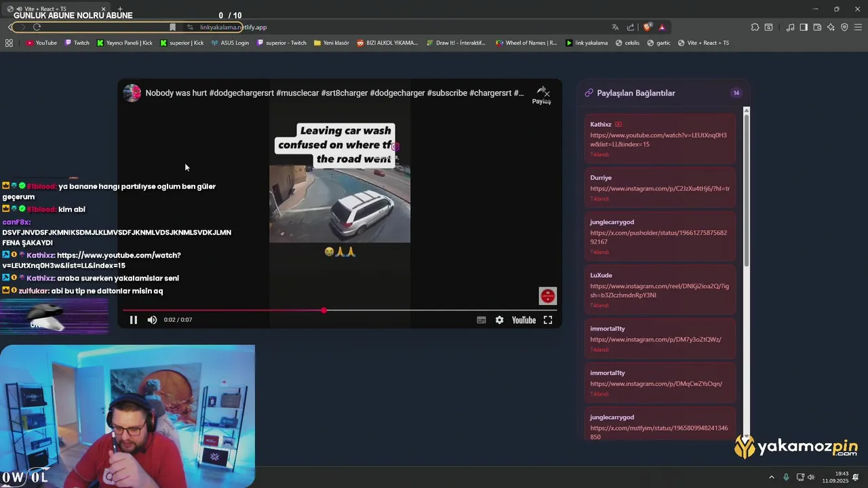Open the ASUS Login bookmark
This screenshot has height=488, width=868.
coord(230,43)
